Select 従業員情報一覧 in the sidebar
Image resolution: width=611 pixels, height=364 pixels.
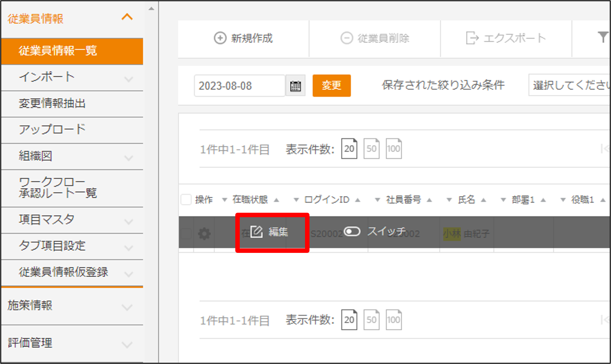pos(58,51)
